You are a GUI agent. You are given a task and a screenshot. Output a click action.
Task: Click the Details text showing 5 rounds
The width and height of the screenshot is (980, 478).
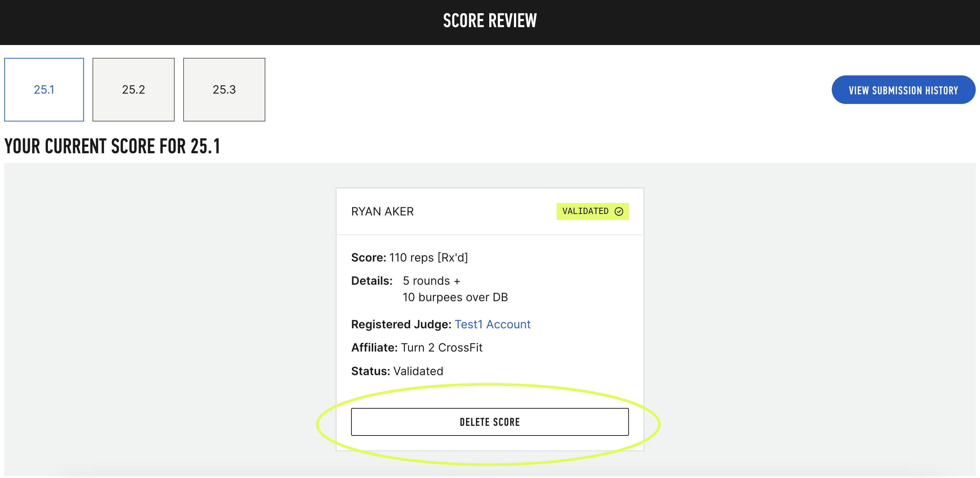click(431, 280)
